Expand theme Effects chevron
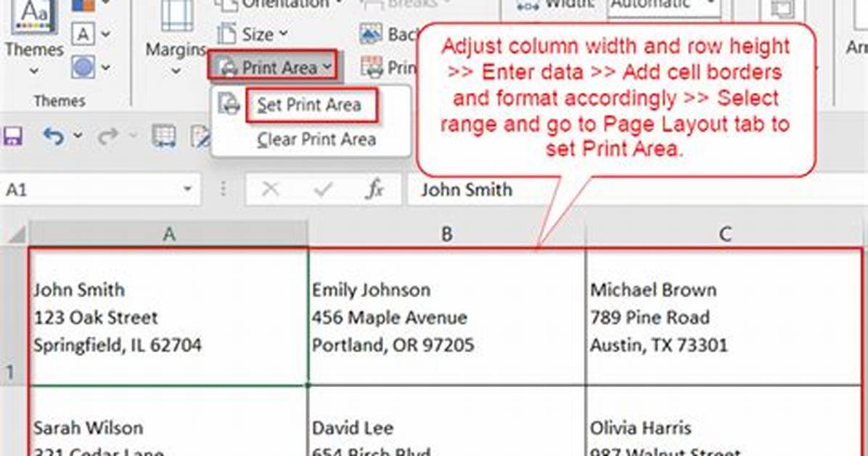Viewport: 868px width, 456px height. tap(106, 68)
